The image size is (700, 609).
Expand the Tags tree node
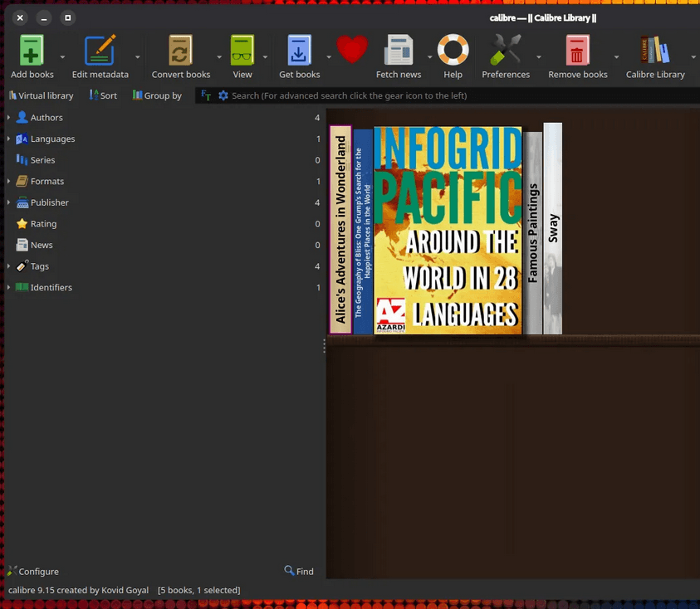(x=8, y=266)
